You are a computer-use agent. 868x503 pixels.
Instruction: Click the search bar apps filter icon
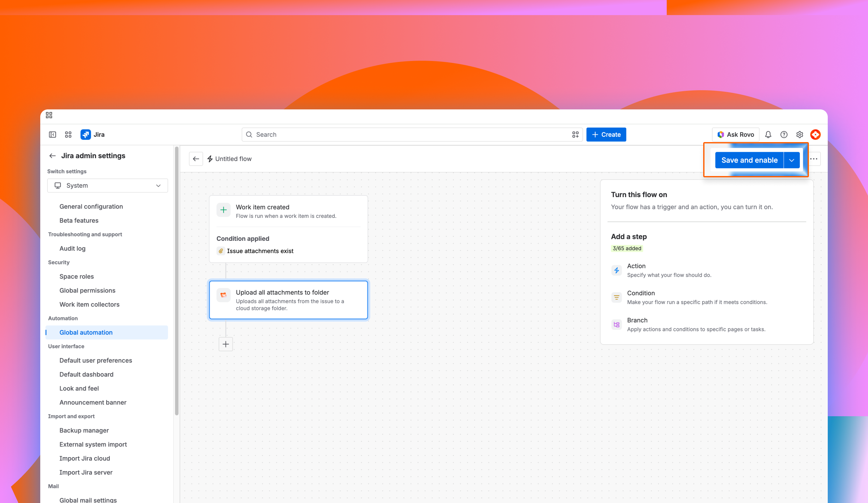click(x=575, y=135)
